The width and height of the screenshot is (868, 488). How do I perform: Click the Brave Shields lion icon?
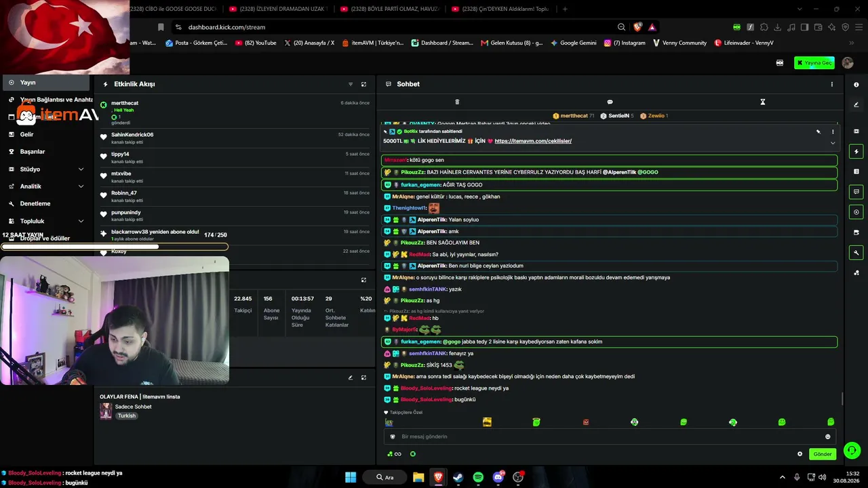637,27
